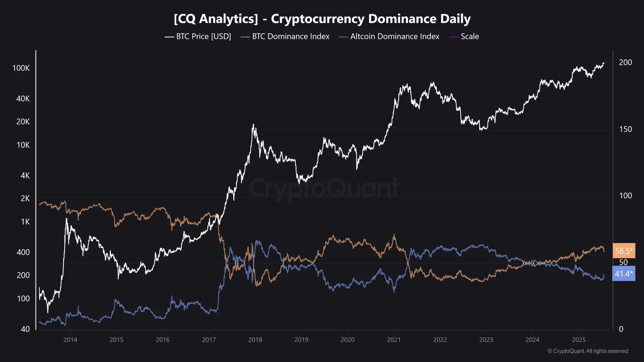
Task: Click the 2017 label on the time axis
Action: tap(209, 340)
